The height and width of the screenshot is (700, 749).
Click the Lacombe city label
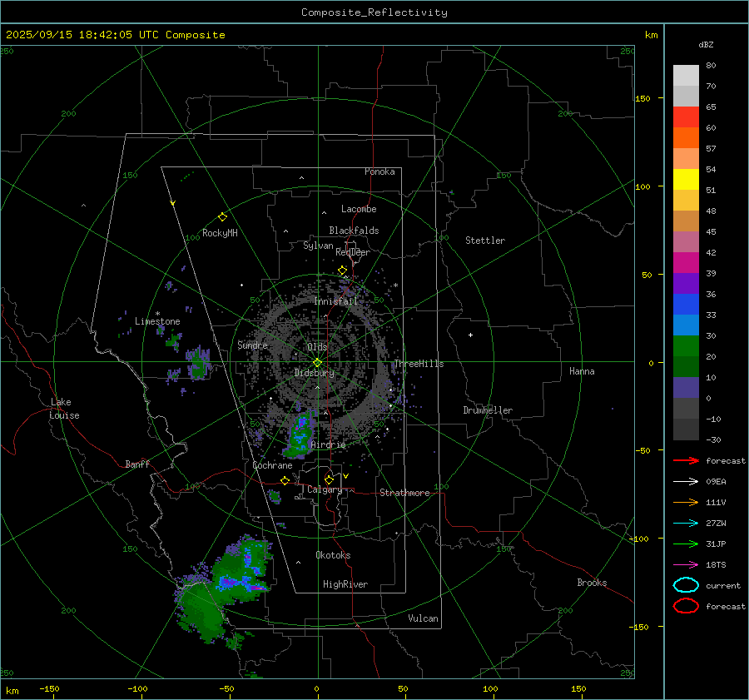click(359, 209)
